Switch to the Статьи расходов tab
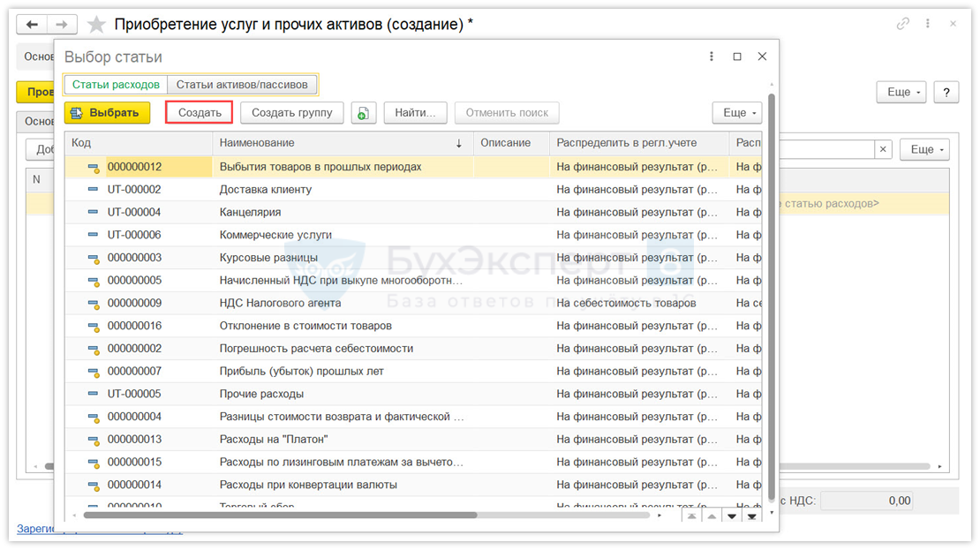980x550 pixels. click(x=116, y=85)
